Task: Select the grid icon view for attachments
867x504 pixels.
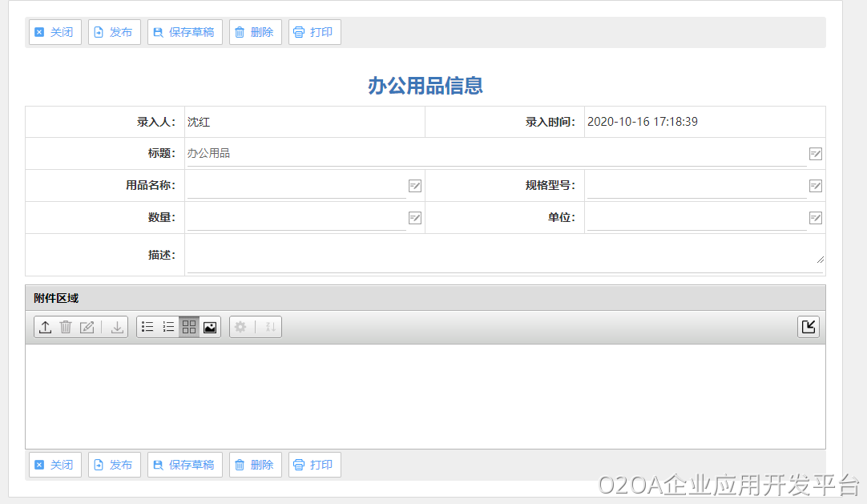Action: (x=189, y=327)
